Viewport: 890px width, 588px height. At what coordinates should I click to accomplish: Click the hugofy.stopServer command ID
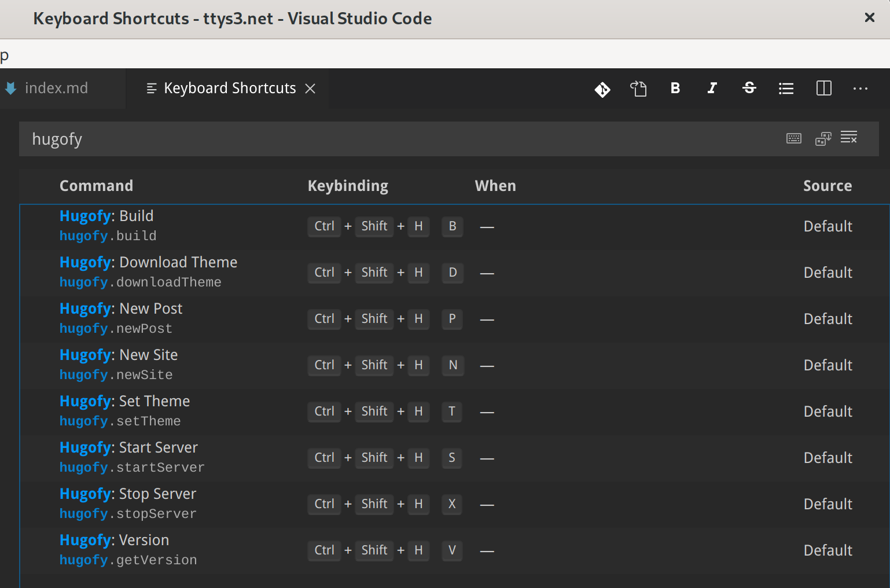coord(128,514)
